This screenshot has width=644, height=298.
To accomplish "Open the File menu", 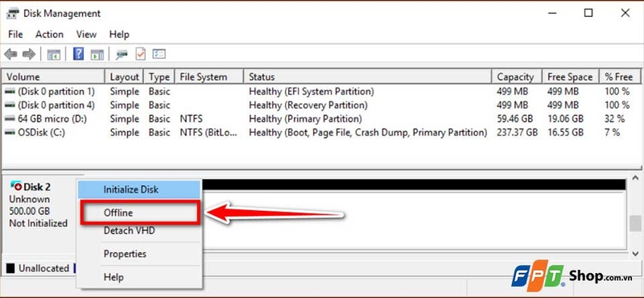I will 15,35.
